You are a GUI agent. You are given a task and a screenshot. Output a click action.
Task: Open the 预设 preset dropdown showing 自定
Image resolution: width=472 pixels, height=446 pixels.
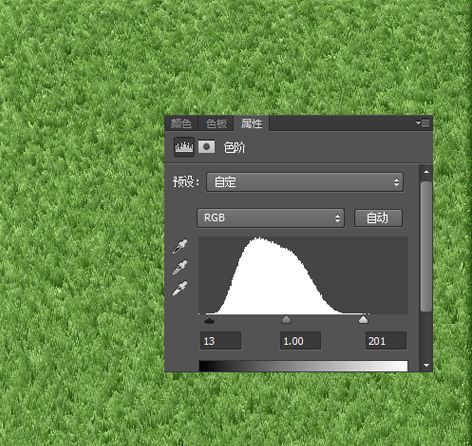point(305,182)
